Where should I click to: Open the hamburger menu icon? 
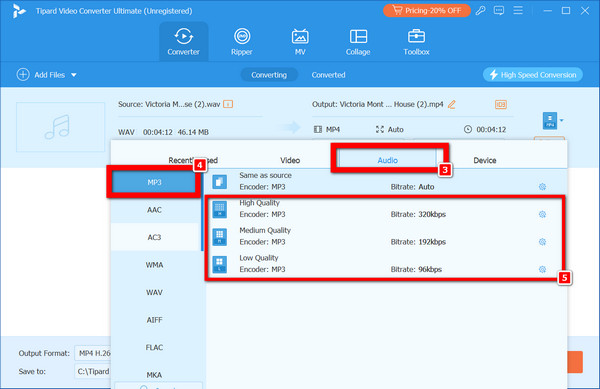click(x=518, y=10)
